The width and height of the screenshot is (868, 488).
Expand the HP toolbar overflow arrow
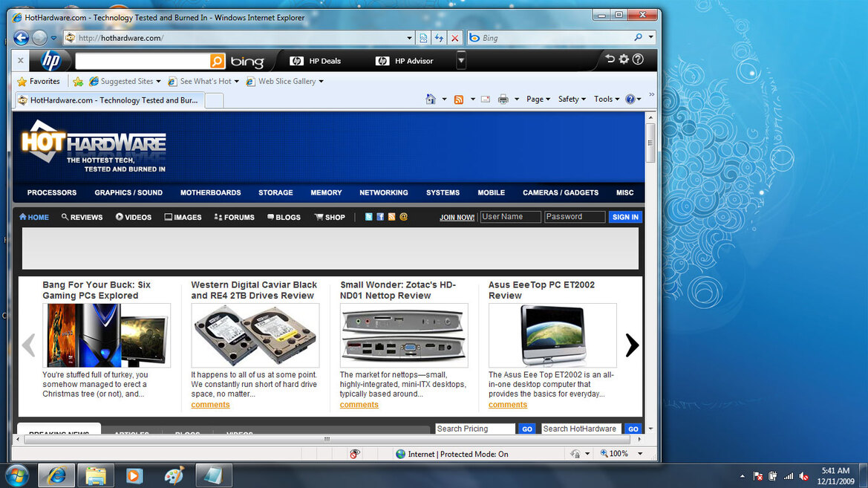coord(460,60)
